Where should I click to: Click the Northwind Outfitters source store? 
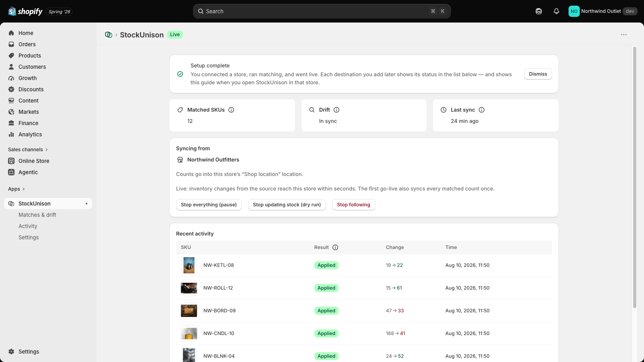pyautogui.click(x=213, y=160)
